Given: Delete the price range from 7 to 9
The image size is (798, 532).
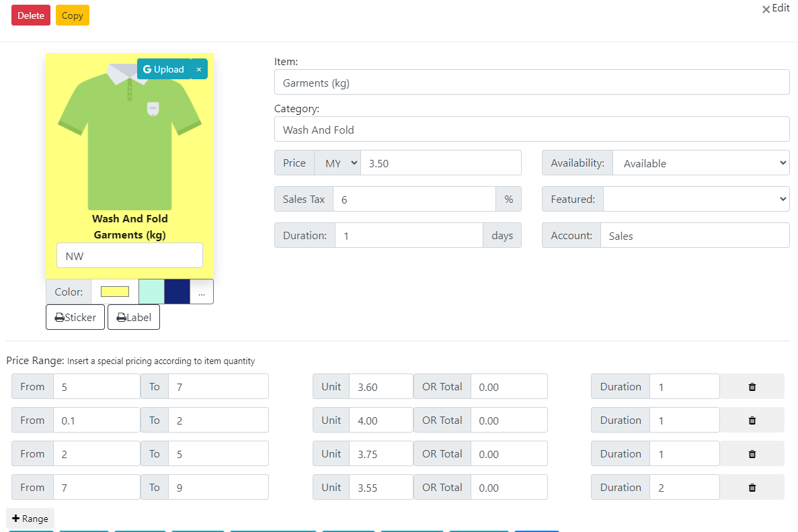Looking at the screenshot, I should [x=752, y=487].
